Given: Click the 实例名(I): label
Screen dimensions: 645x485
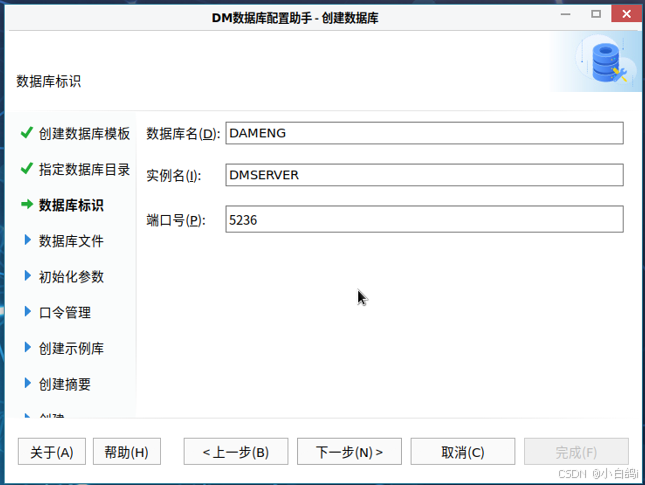Looking at the screenshot, I should [x=174, y=176].
